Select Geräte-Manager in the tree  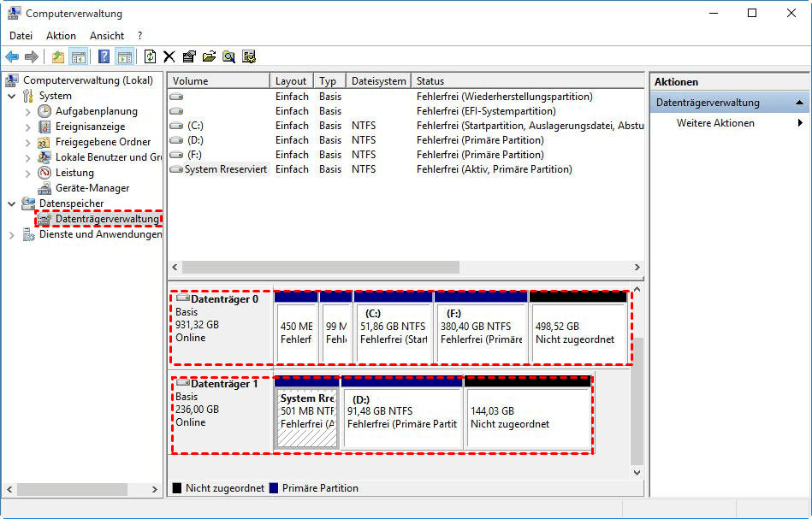[x=92, y=188]
